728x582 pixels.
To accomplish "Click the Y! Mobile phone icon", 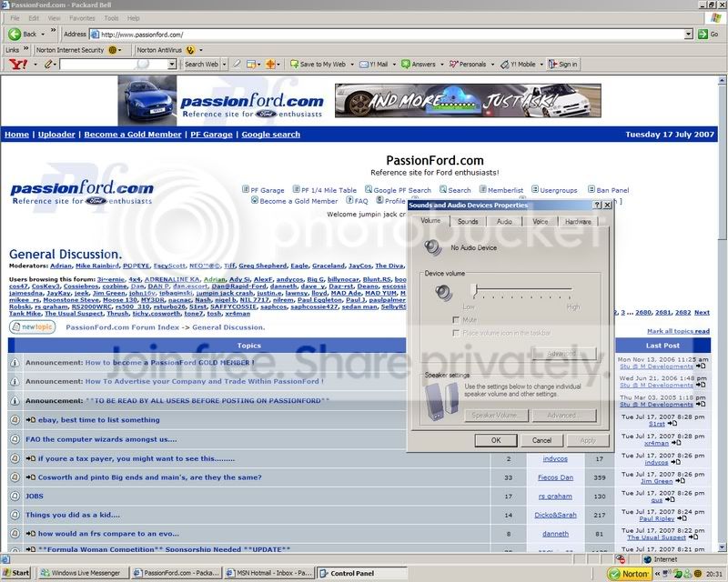I will (505, 64).
